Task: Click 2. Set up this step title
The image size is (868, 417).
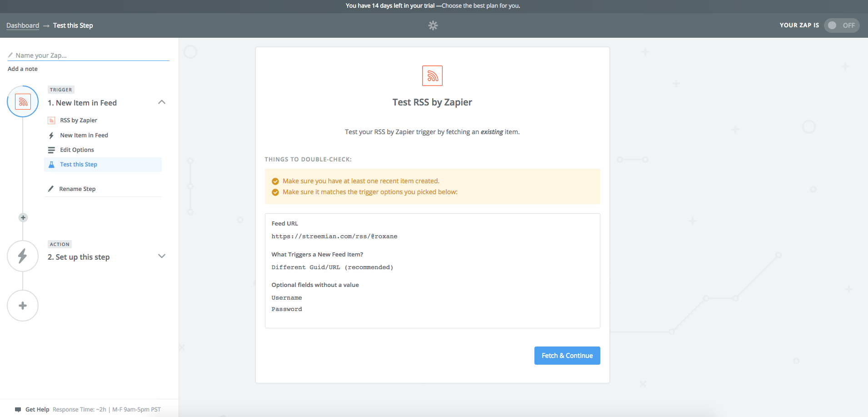Action: pyautogui.click(x=79, y=257)
